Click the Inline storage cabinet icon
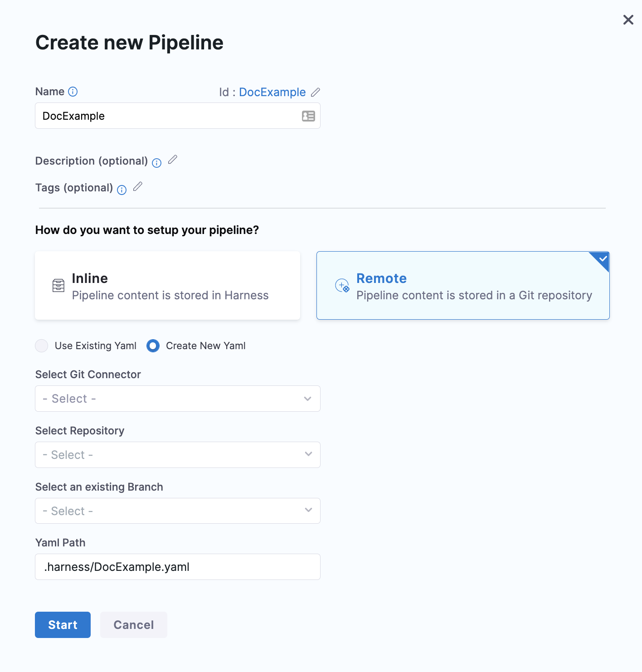This screenshot has height=672, width=642. pyautogui.click(x=58, y=286)
